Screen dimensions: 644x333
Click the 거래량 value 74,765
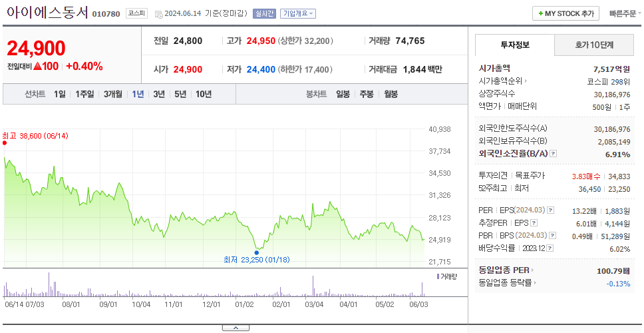click(410, 41)
